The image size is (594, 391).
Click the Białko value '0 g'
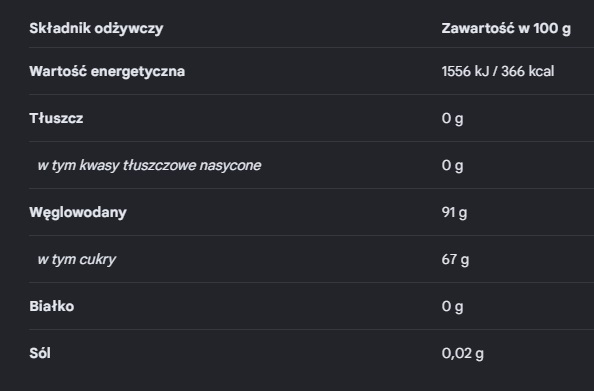click(x=452, y=307)
